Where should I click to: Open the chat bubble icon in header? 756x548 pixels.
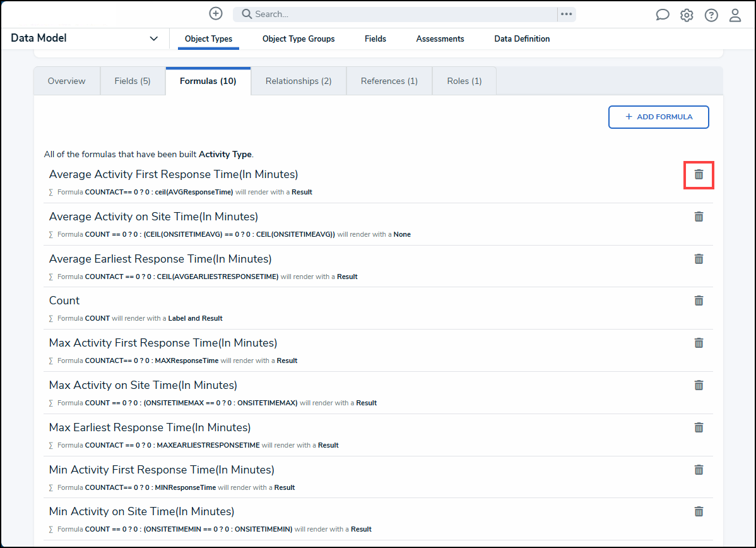coord(662,15)
